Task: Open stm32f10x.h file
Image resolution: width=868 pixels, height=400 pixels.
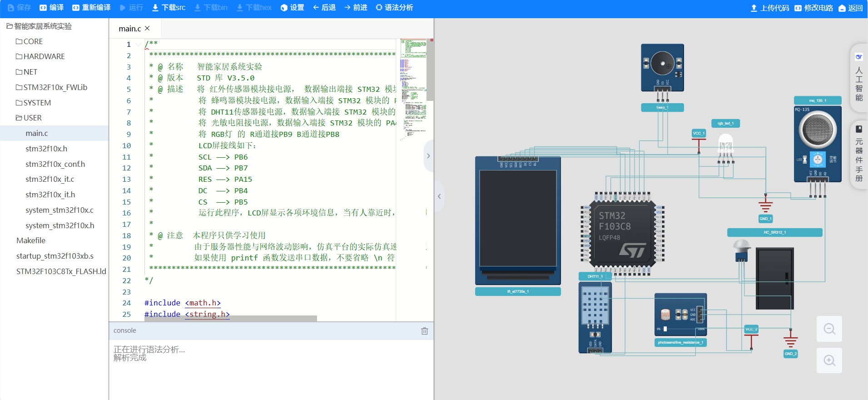Action: click(x=46, y=149)
